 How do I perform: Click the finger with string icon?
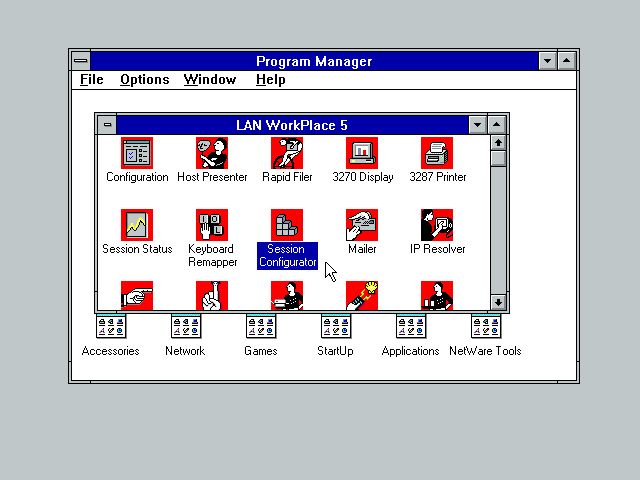click(x=212, y=296)
